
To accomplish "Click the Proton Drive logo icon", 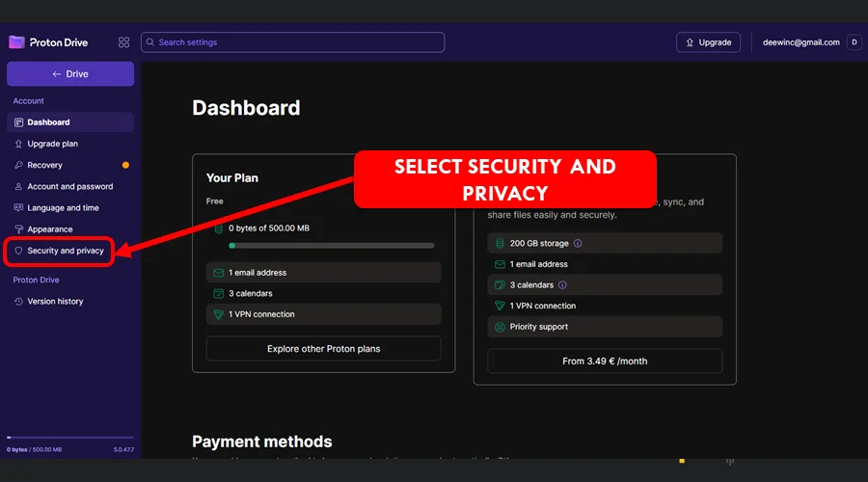I will 16,42.
